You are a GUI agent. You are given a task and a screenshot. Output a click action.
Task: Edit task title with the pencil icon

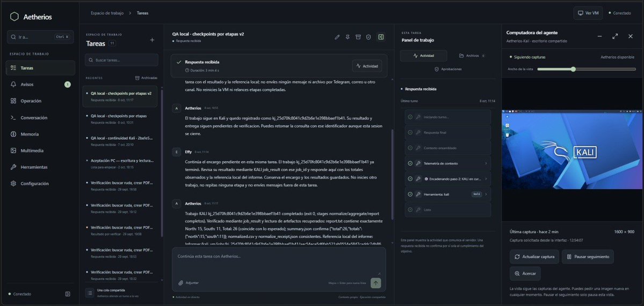tap(337, 37)
